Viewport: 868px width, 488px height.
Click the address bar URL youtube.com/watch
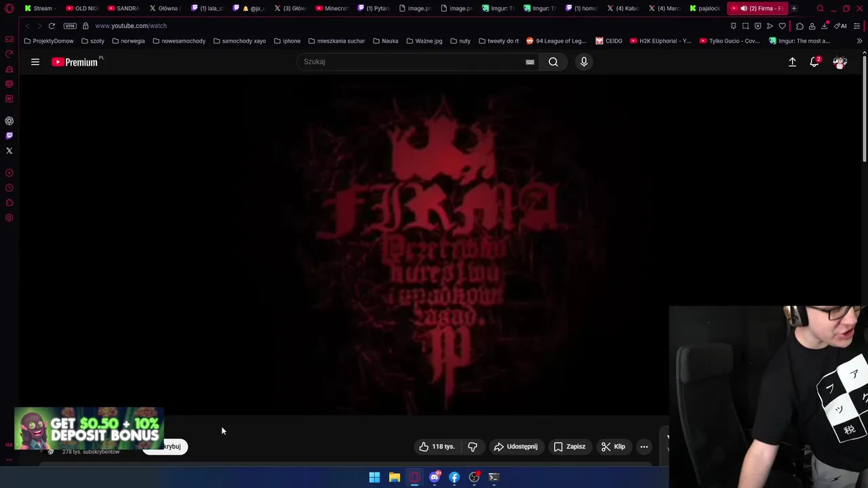point(131,26)
